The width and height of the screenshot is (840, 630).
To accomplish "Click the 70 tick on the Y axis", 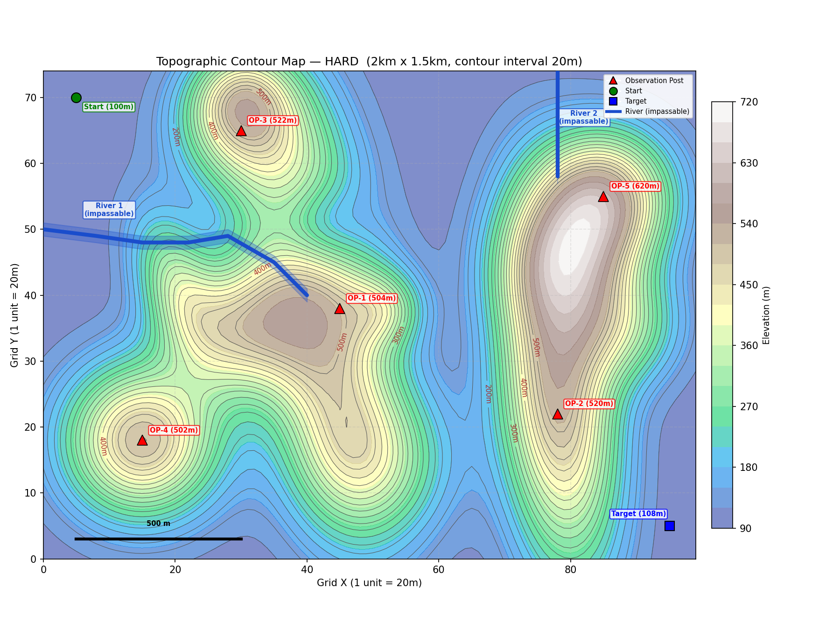I will click(x=31, y=98).
